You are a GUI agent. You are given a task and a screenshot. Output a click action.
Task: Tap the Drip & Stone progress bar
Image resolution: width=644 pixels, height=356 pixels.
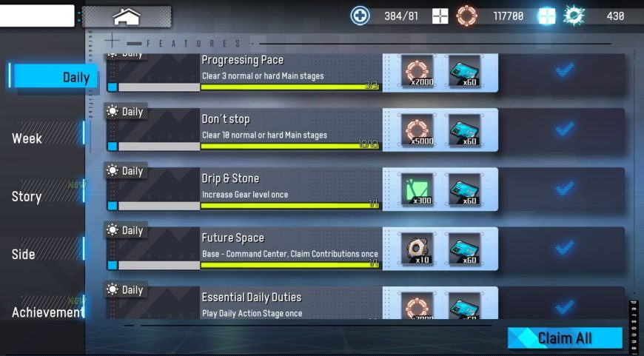click(289, 205)
